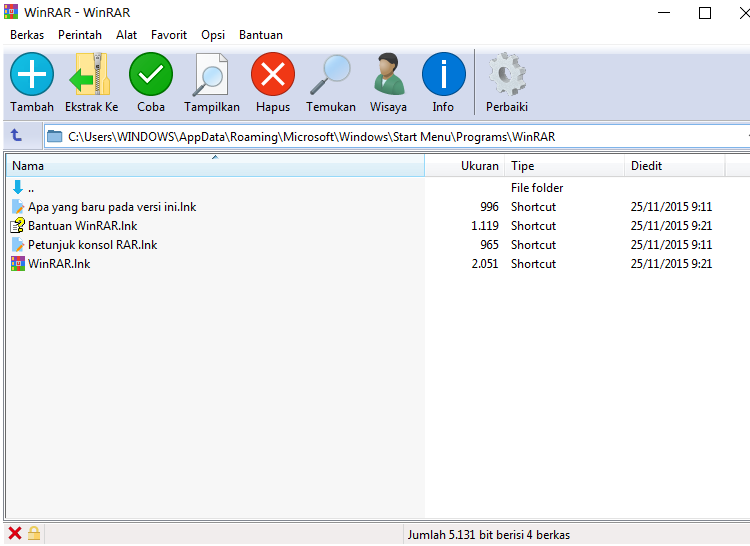Go up one folder using the arrow icon

pyautogui.click(x=17, y=136)
